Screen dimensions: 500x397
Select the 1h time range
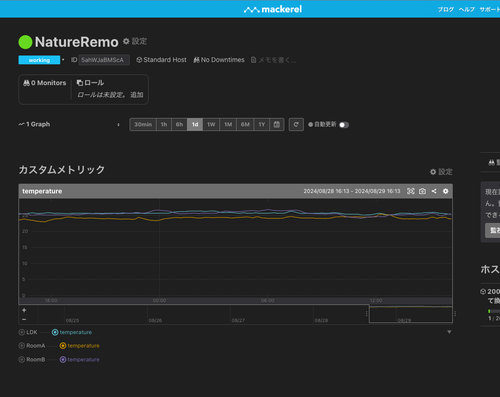tap(164, 124)
